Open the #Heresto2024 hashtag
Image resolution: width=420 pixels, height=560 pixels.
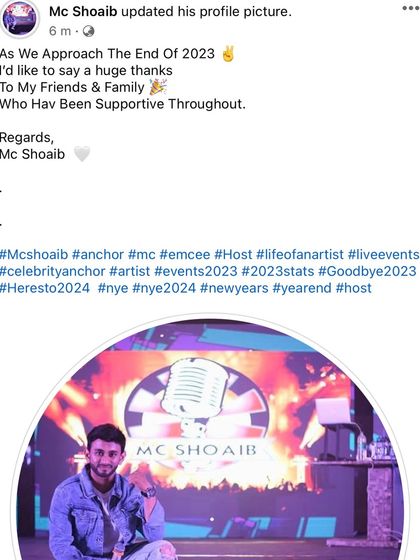pyautogui.click(x=45, y=288)
